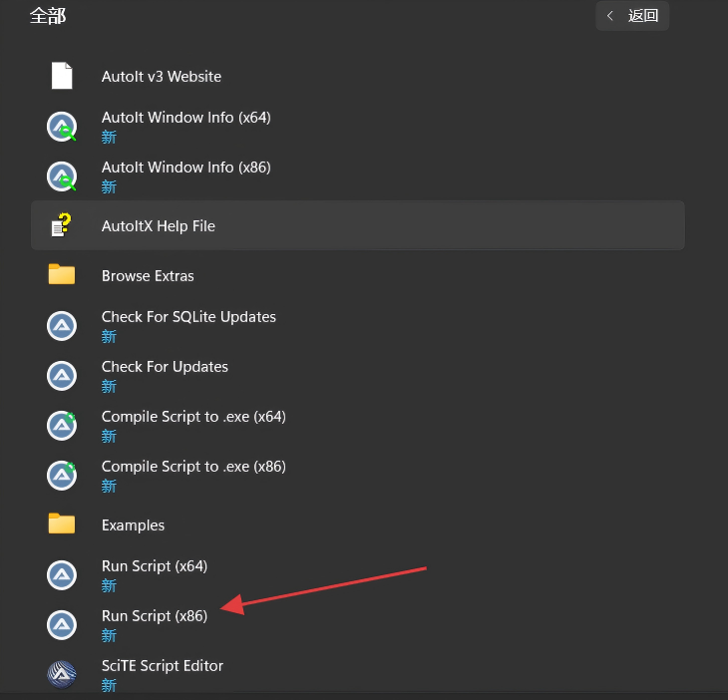Open the Examples folder icon

pyautogui.click(x=62, y=525)
